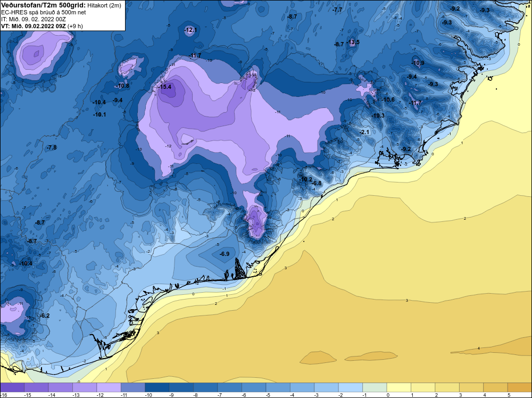The width and height of the screenshot is (532, 398).
Task: Click the legend swatch labeled -16
Action: click(12, 387)
